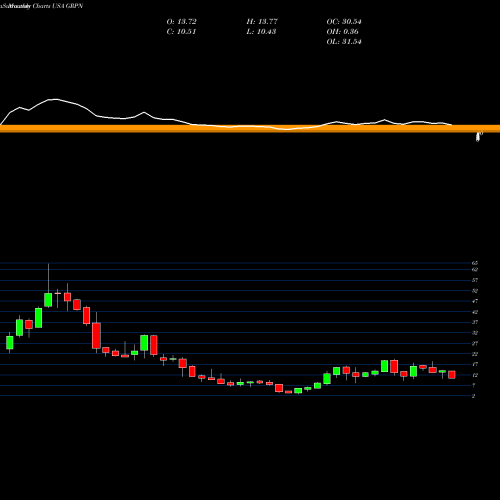Click the "Charts USA GRPN" chart title
500x500 pixels.
coord(58,6)
